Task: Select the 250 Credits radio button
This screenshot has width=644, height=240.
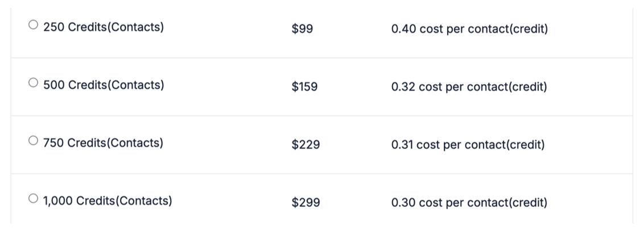Action: [x=34, y=26]
